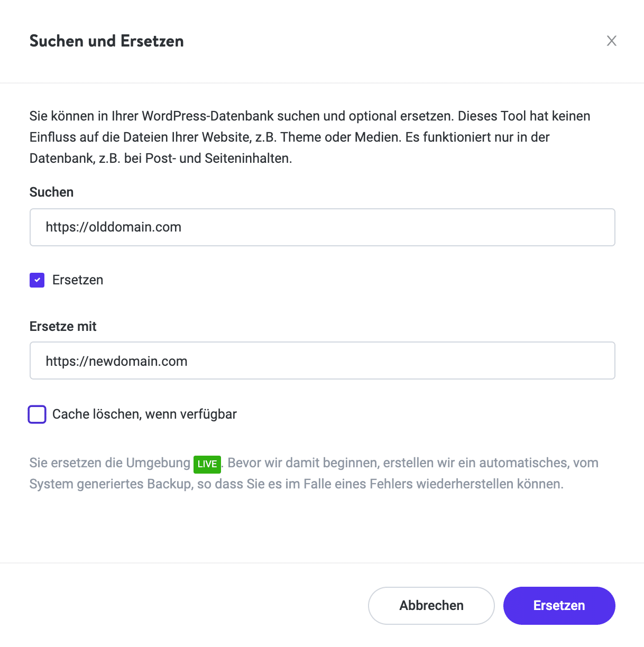The height and width of the screenshot is (647, 644).
Task: Select the https://newdomain.com replacement value
Action: pyautogui.click(x=116, y=361)
